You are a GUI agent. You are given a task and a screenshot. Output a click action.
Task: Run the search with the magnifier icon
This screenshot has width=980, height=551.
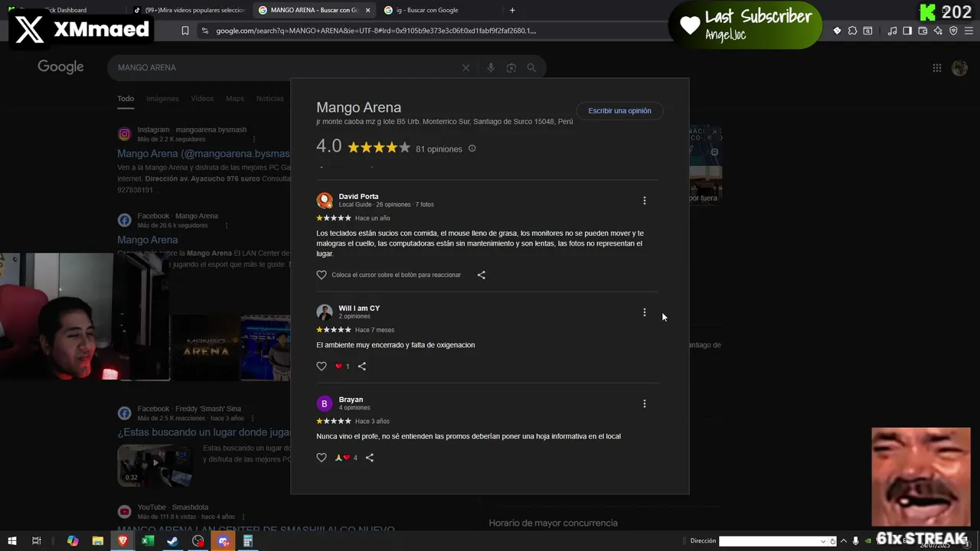coord(531,67)
